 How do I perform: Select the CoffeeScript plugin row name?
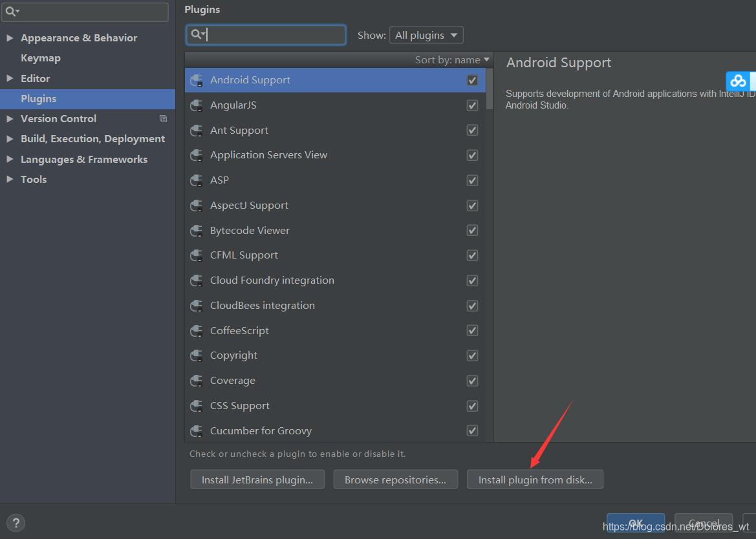point(239,331)
